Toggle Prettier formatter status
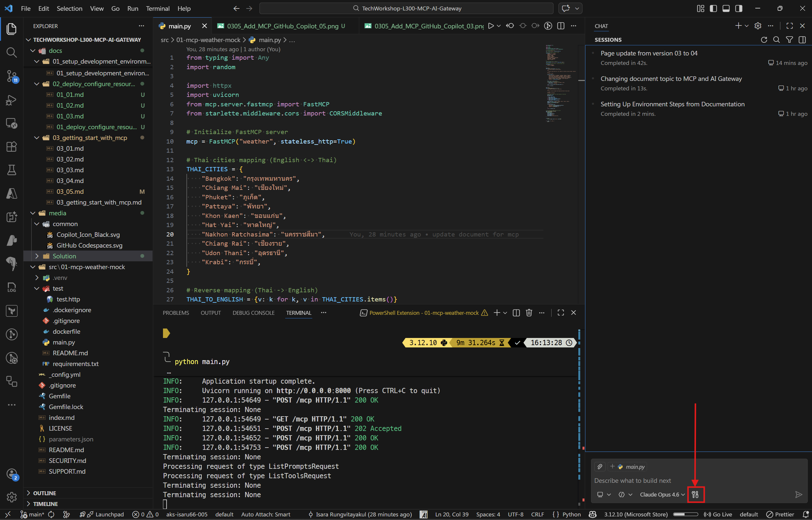Screen dimensions: 812x520 pyautogui.click(x=780, y=514)
